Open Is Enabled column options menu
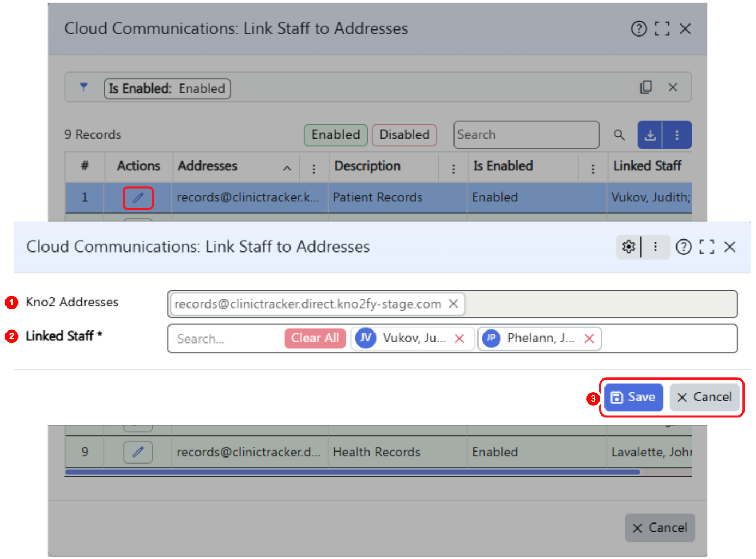 click(x=593, y=169)
